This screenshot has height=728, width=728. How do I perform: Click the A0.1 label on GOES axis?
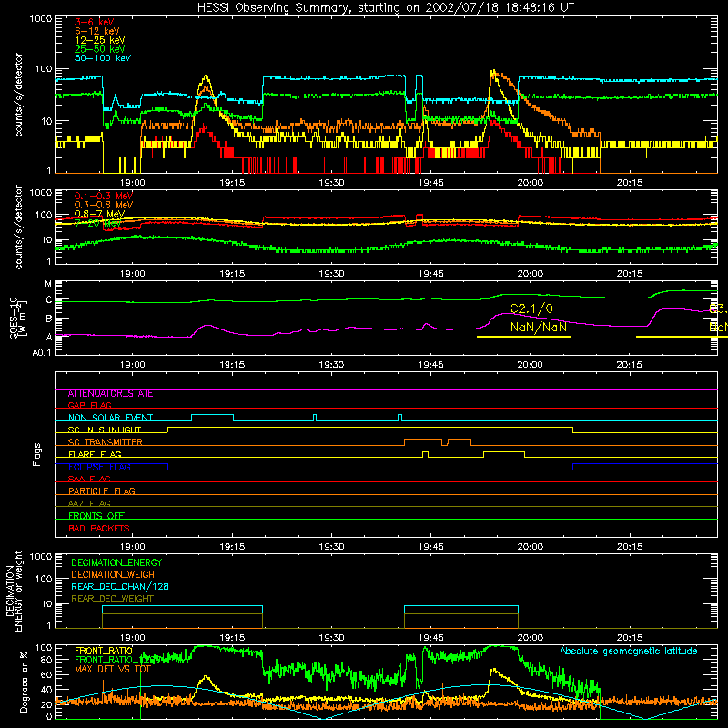point(42,353)
